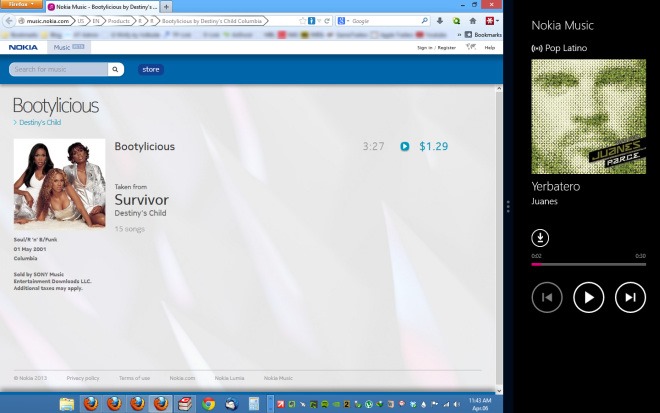Go to Firefox home page icon

(x=473, y=21)
